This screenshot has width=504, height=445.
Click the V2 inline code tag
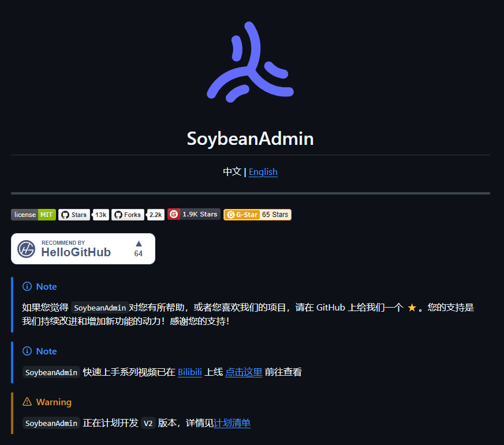(x=148, y=423)
